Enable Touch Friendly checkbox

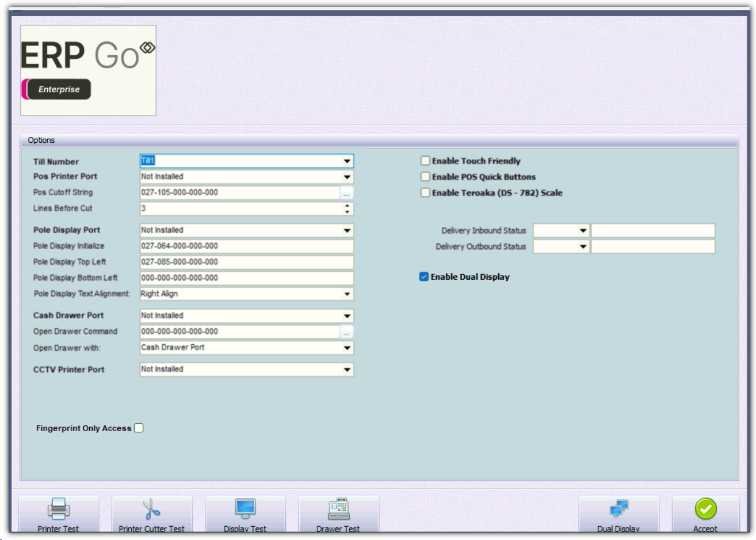425,161
